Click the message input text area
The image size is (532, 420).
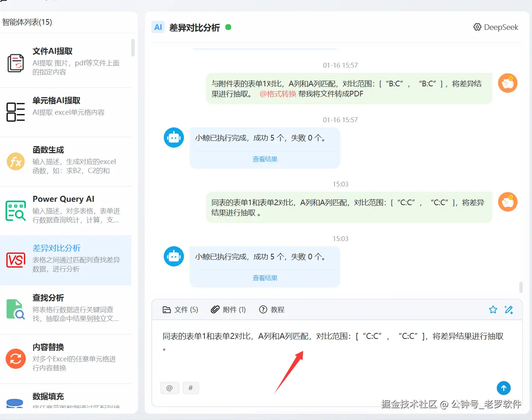tap(336, 351)
